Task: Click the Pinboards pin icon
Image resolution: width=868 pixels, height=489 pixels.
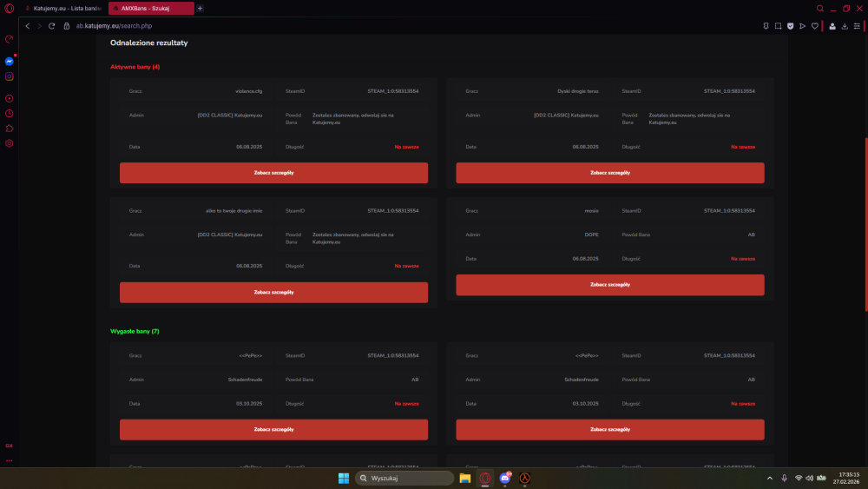Action: click(x=766, y=26)
